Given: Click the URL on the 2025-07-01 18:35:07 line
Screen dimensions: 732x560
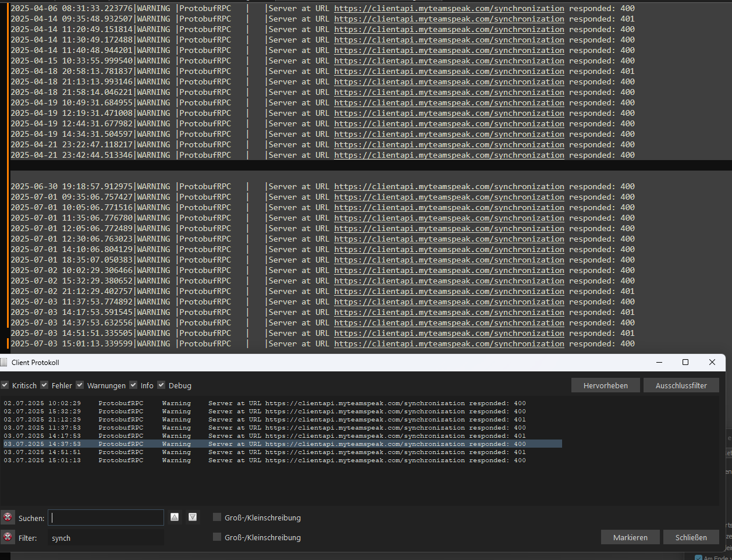Looking at the screenshot, I should [449, 260].
